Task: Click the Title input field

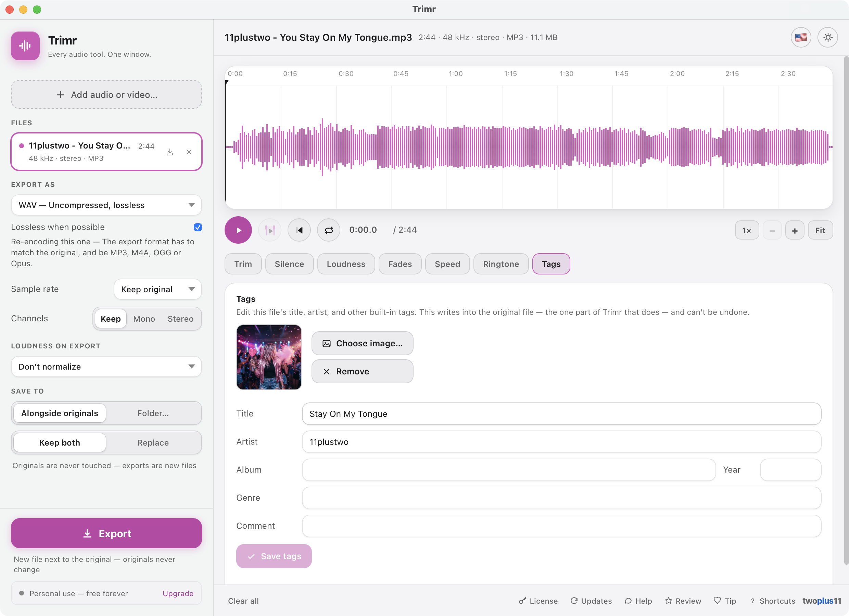Action: click(561, 414)
